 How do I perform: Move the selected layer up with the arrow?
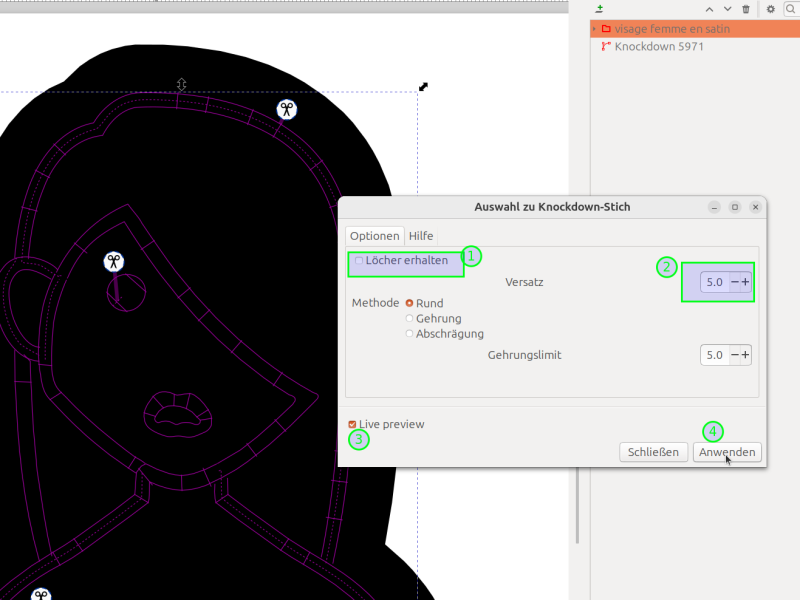(710, 9)
